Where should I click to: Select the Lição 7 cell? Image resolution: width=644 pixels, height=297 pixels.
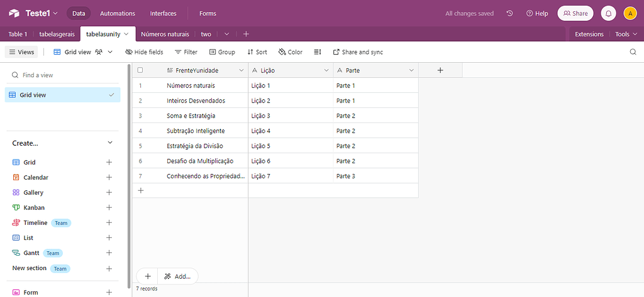pyautogui.click(x=291, y=176)
